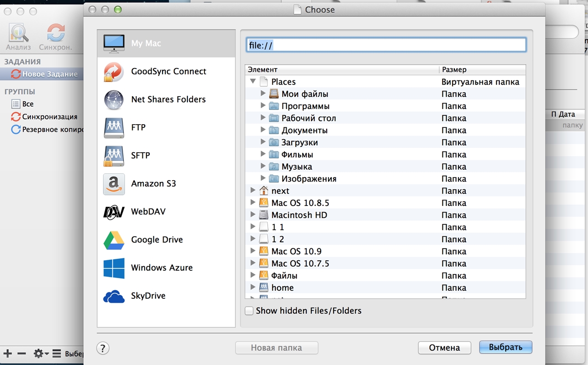This screenshot has width=588, height=365.
Task: Click the file:// path input field
Action: 386,45
